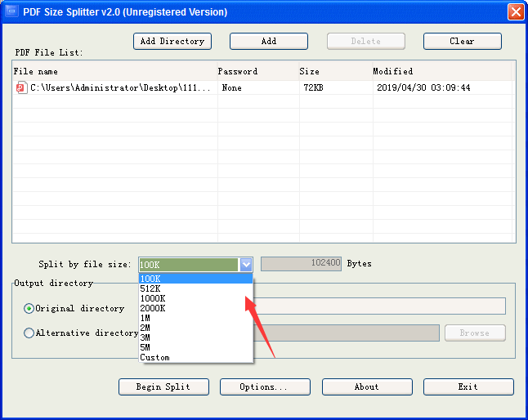Image resolution: width=528 pixels, height=420 pixels.
Task: Select 5M in the dropdown list
Action: (195, 347)
